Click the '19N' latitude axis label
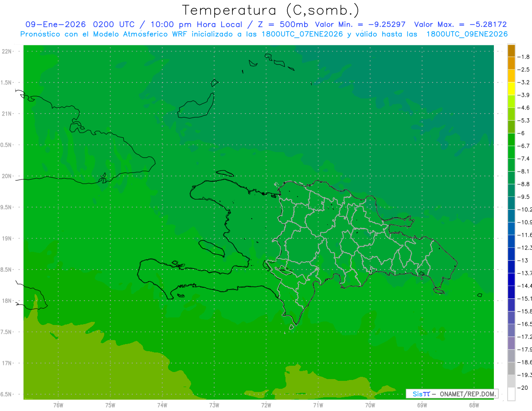This screenshot has height=411, width=532. pyautogui.click(x=7, y=239)
